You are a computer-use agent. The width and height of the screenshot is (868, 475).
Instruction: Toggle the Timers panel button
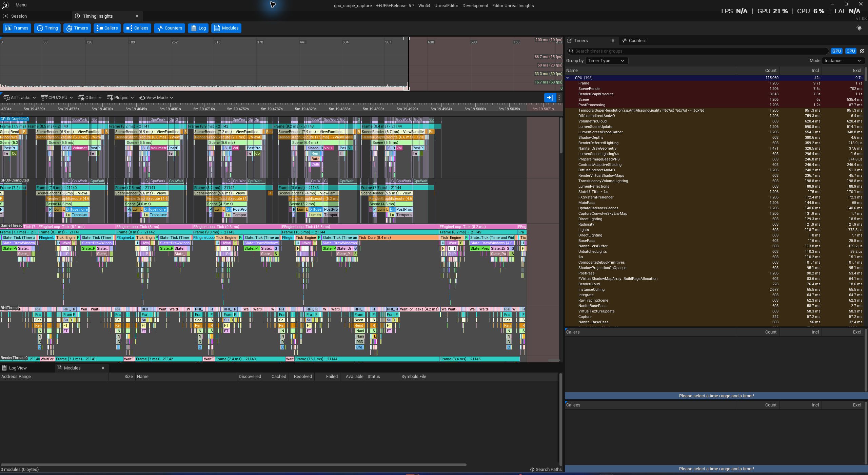pyautogui.click(x=77, y=28)
